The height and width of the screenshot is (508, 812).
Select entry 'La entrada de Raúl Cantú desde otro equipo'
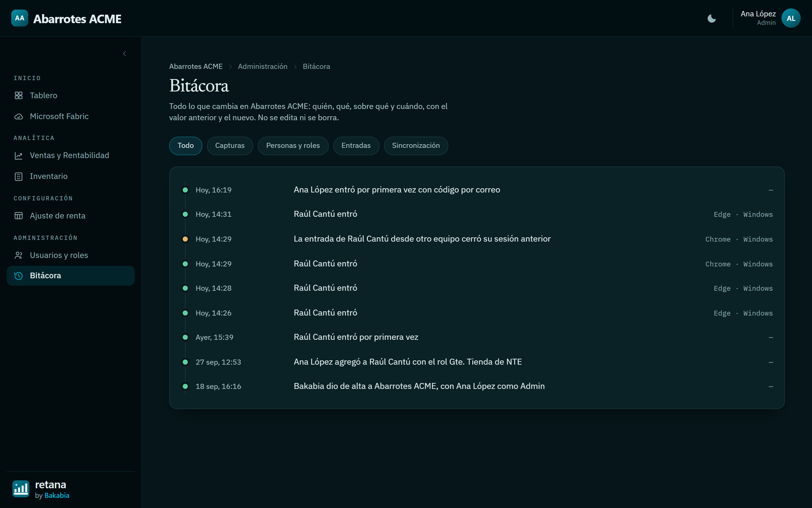click(x=477, y=239)
